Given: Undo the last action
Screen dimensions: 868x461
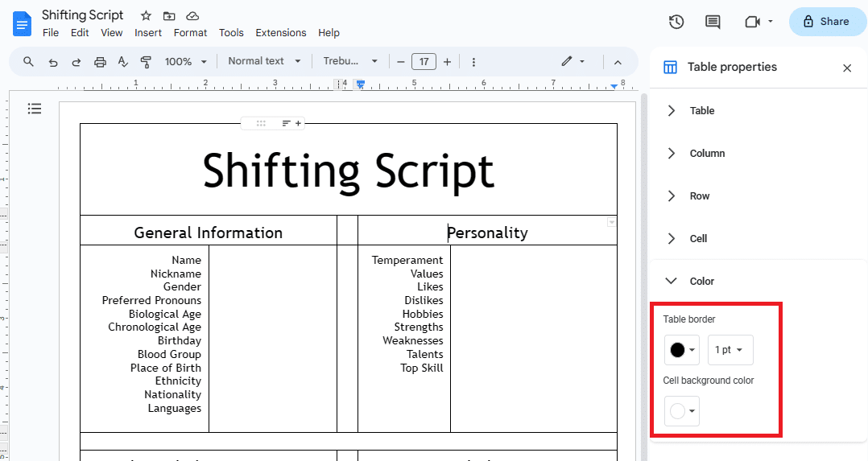Looking at the screenshot, I should click(53, 62).
